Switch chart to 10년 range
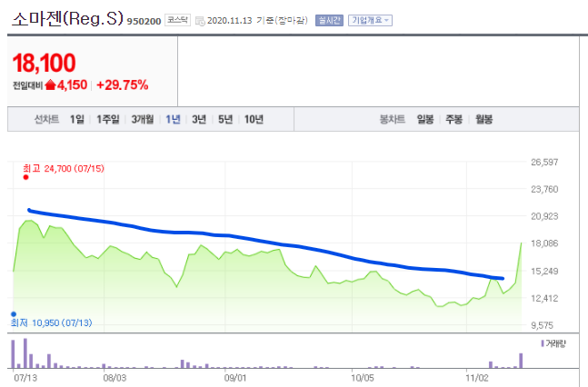 254,119
